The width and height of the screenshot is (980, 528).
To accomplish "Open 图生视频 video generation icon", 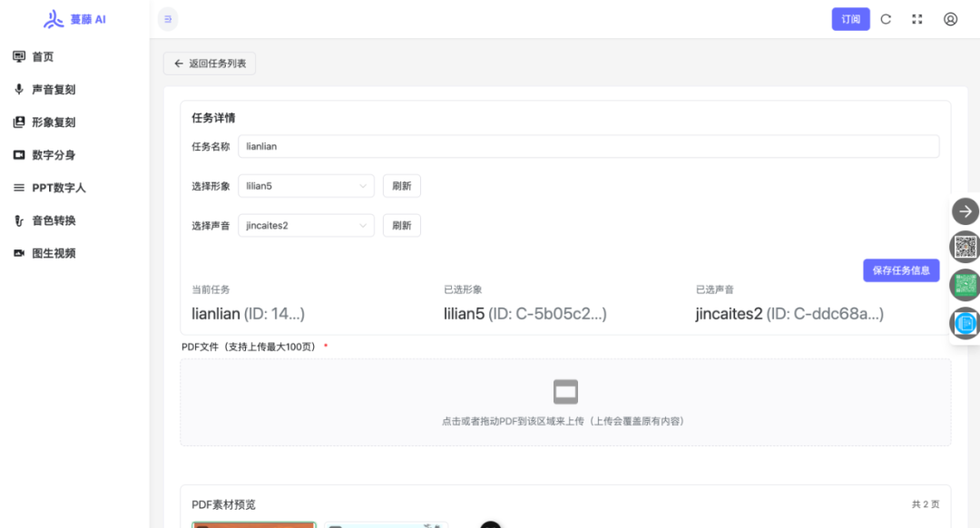I will point(20,252).
